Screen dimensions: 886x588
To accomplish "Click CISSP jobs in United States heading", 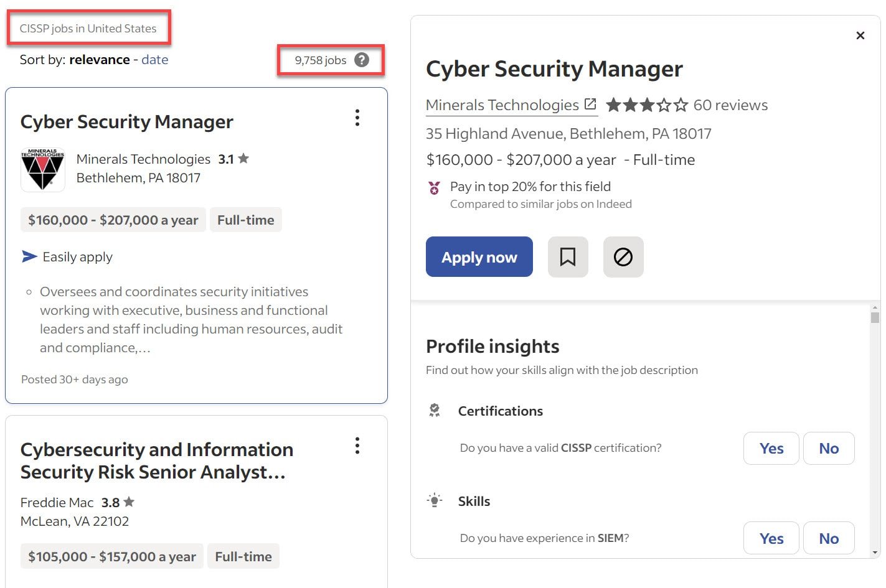I will [x=88, y=29].
